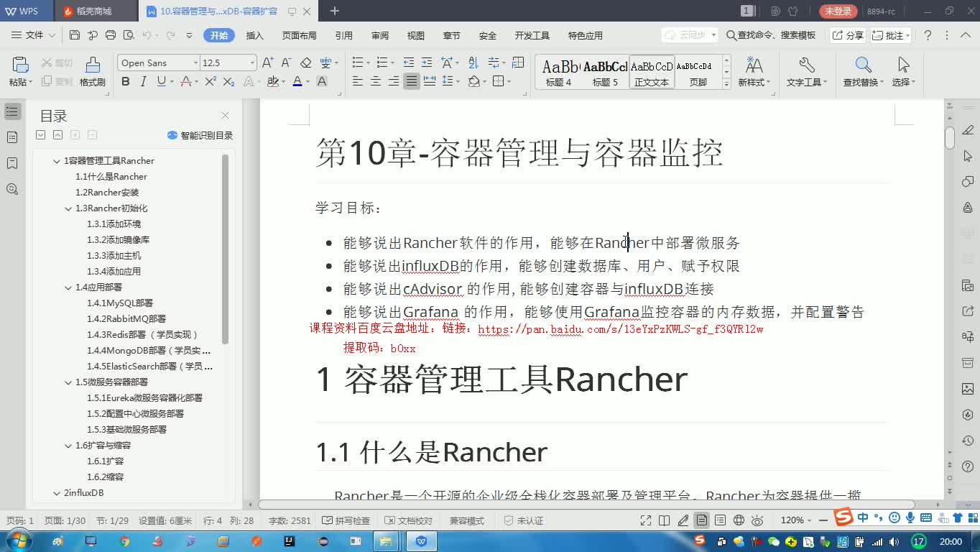The image size is (980, 552).
Task: Open the 插入 (Insert) tab
Action: [255, 35]
